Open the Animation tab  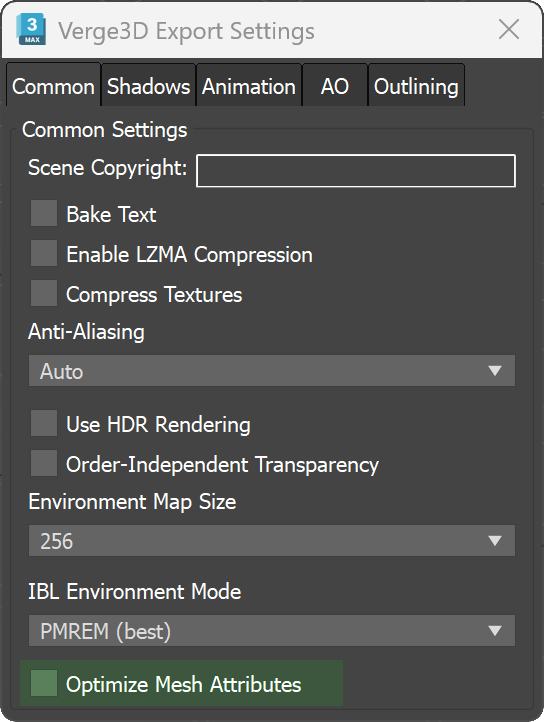tap(249, 86)
